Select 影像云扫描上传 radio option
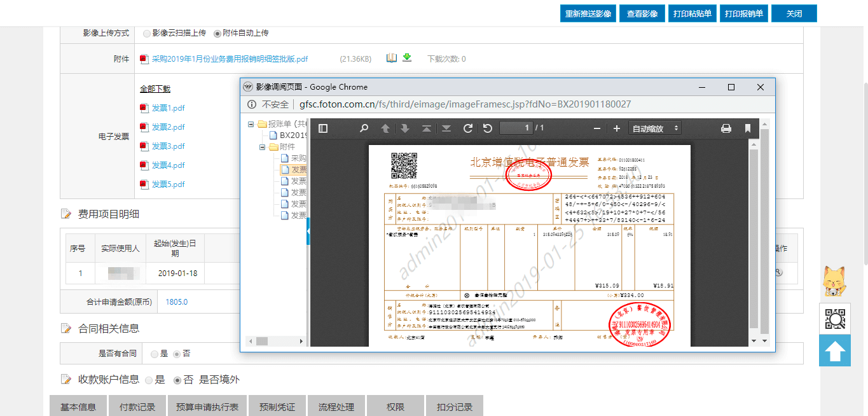 point(147,33)
